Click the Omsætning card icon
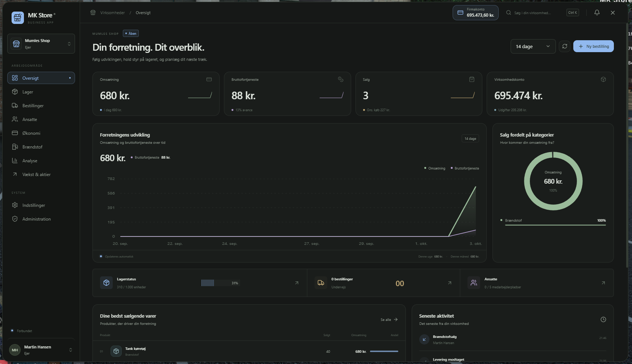This screenshot has height=364, width=632. (209, 79)
